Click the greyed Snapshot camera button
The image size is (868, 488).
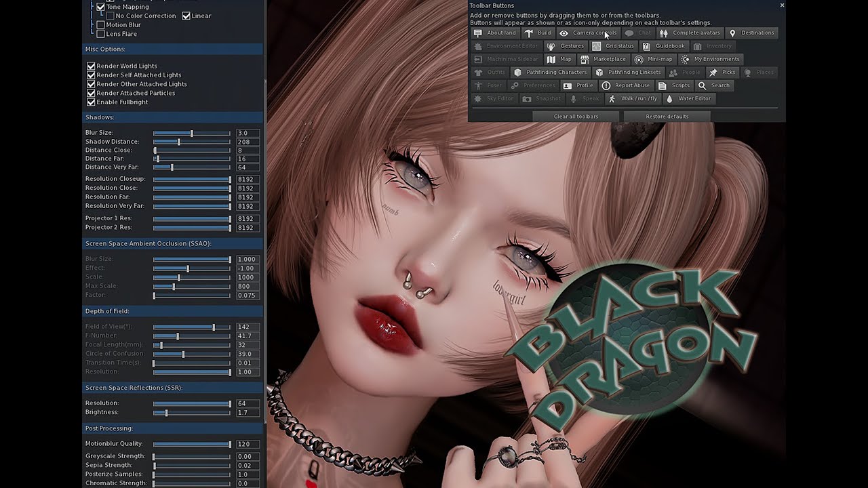point(542,99)
